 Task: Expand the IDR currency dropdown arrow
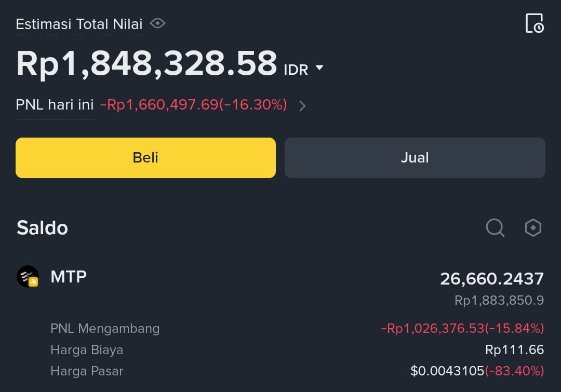(x=319, y=67)
